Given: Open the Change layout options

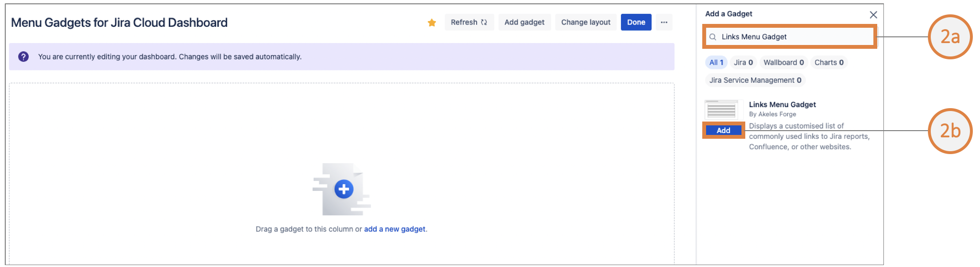Looking at the screenshot, I should click(586, 22).
